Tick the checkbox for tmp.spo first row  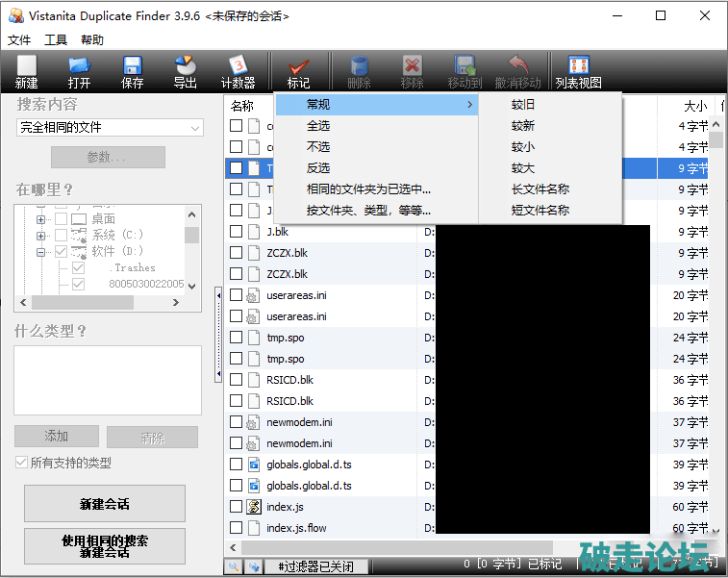[x=237, y=338]
